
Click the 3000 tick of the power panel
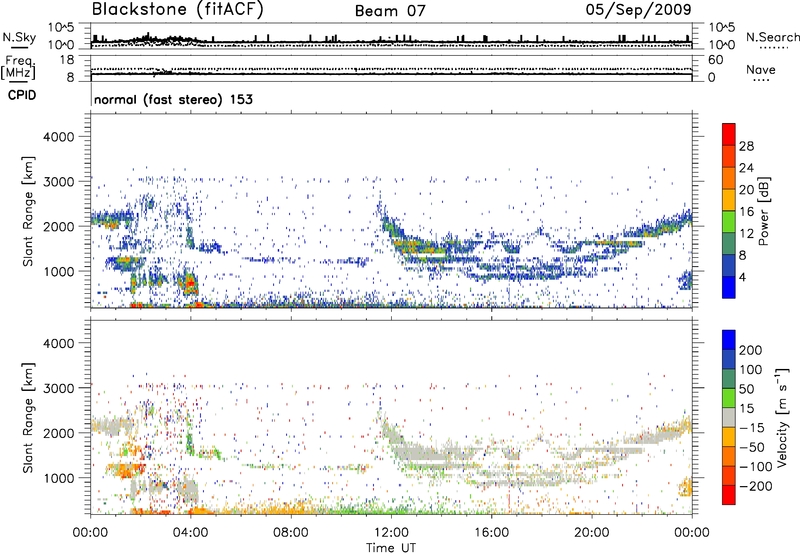click(x=59, y=182)
